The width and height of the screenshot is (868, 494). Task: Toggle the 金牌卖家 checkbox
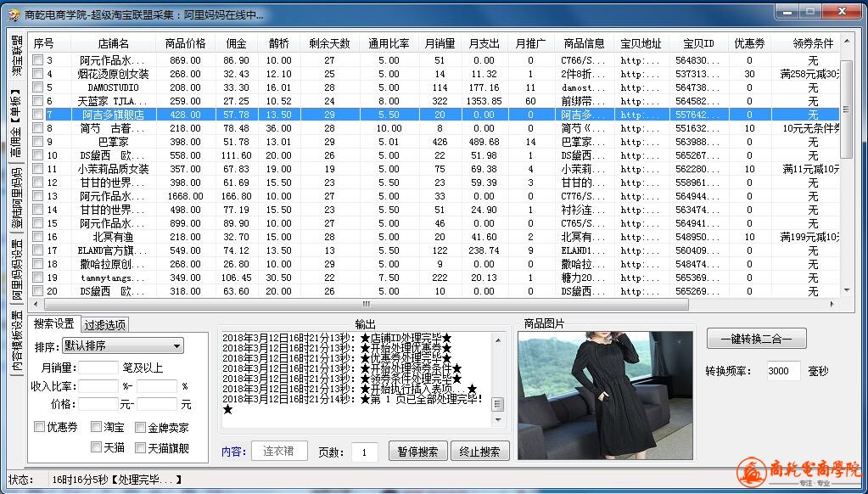(x=141, y=427)
